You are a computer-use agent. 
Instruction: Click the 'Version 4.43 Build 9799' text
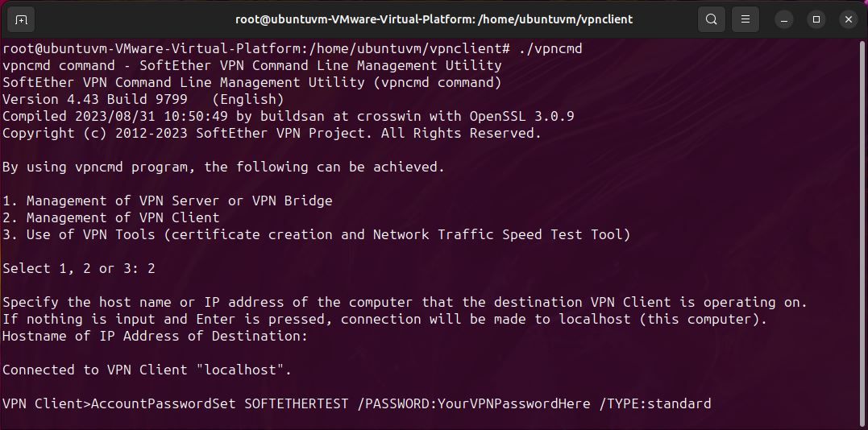pos(95,99)
